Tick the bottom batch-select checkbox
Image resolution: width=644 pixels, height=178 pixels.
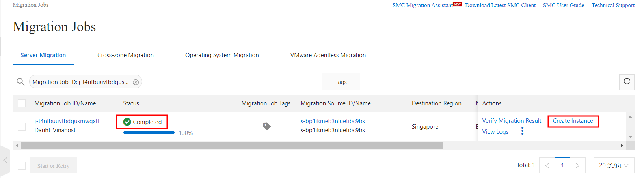click(x=22, y=166)
